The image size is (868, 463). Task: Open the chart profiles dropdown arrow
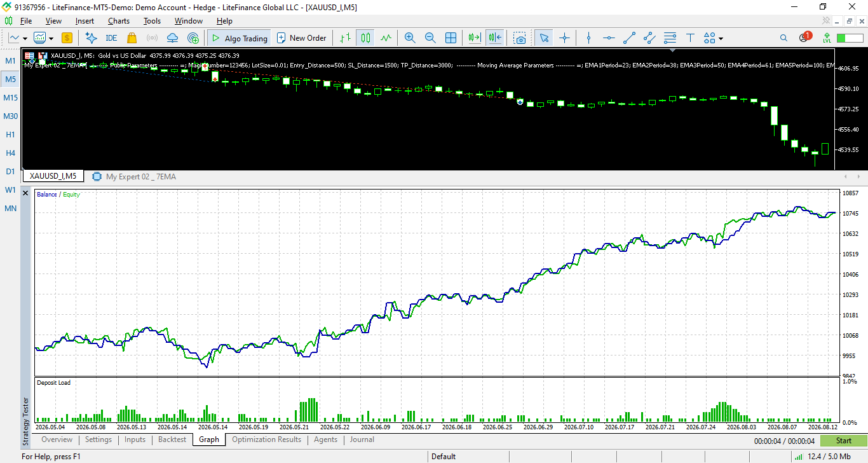pyautogui.click(x=50, y=38)
